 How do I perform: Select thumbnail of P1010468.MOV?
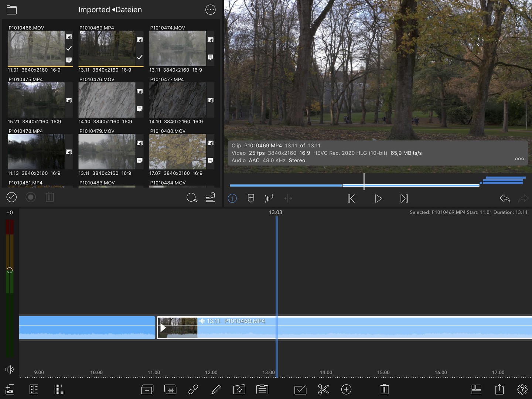36,48
